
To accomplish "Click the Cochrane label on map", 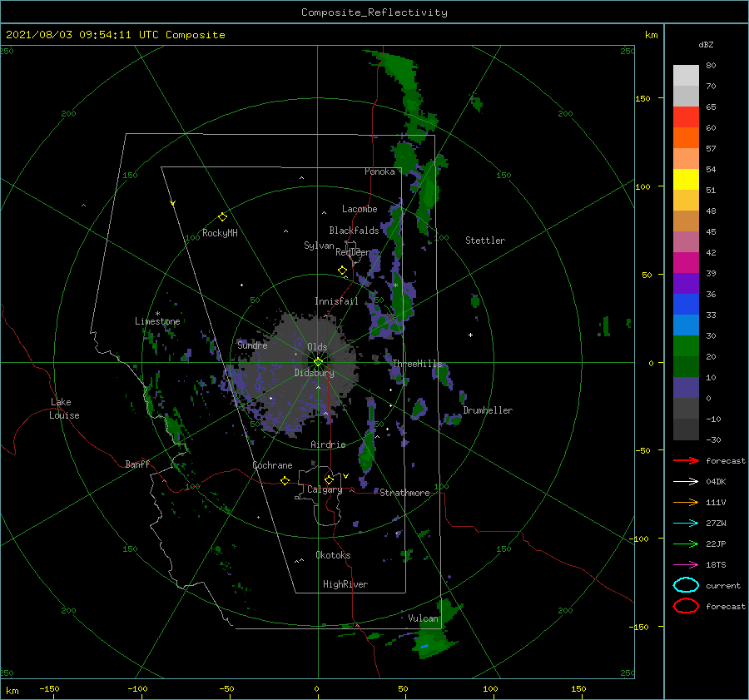I will coord(272,465).
